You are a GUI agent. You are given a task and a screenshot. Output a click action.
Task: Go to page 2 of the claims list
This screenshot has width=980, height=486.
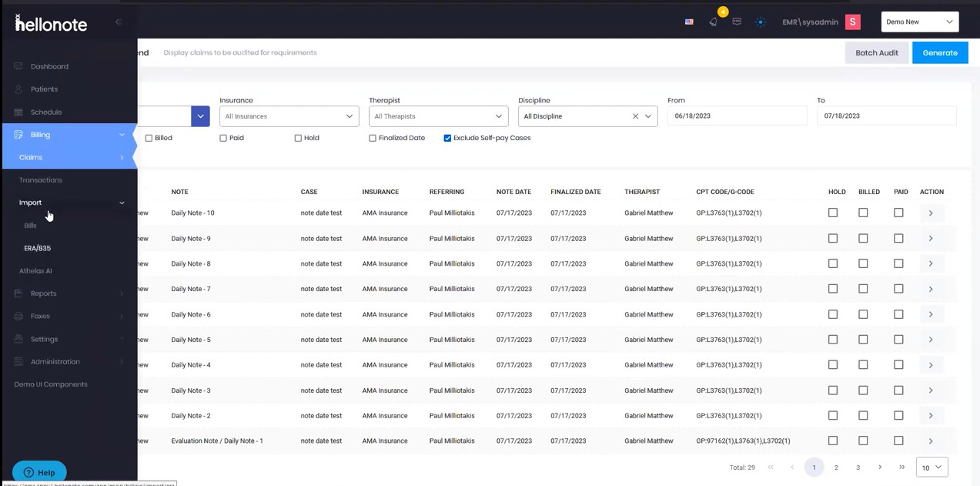click(x=835, y=467)
